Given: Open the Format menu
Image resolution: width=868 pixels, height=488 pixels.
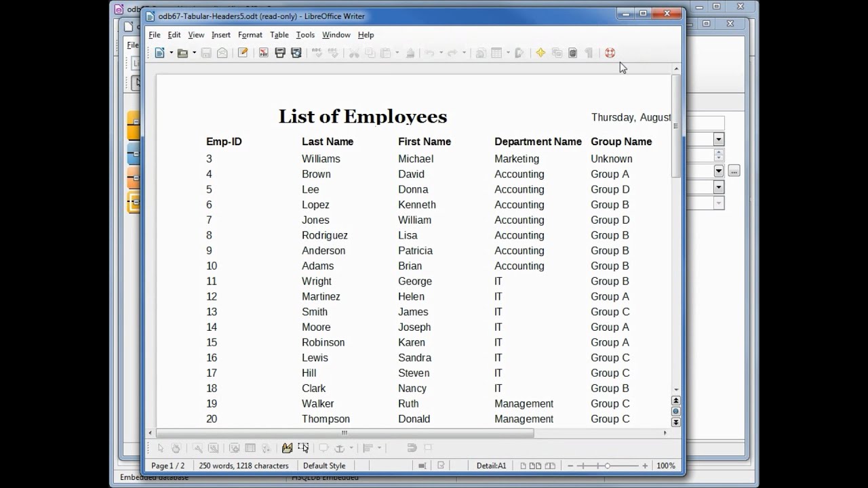Looking at the screenshot, I should click(250, 35).
